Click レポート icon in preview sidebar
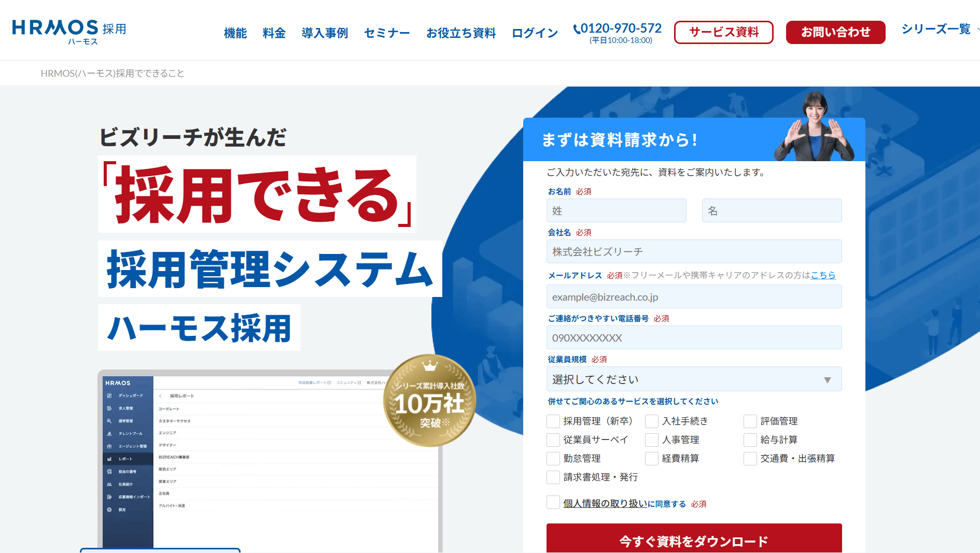Image resolution: width=980 pixels, height=553 pixels. point(109,459)
